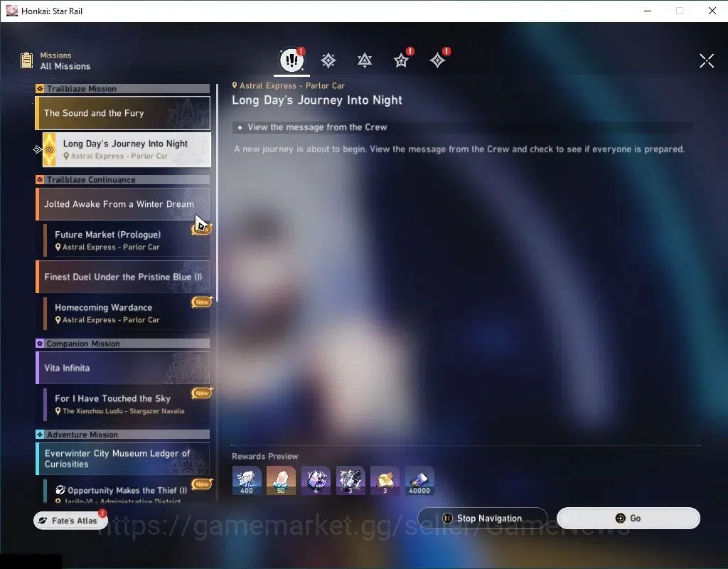Click the Honkai: Star Rail window icon
The height and width of the screenshot is (569, 728).
pos(12,11)
